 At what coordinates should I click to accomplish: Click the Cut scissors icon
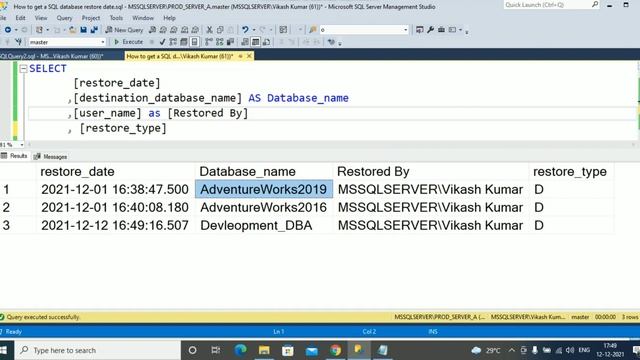209,30
